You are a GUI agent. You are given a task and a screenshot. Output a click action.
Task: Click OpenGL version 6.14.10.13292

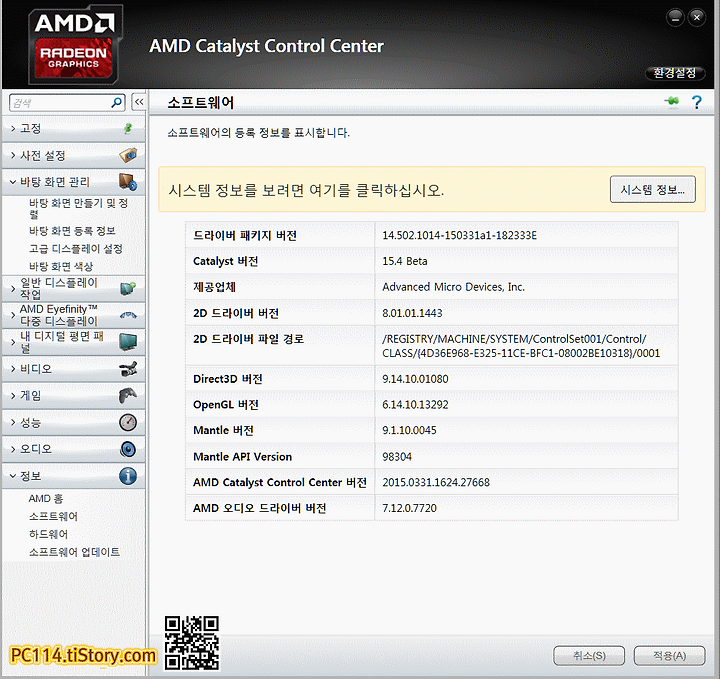pos(415,404)
